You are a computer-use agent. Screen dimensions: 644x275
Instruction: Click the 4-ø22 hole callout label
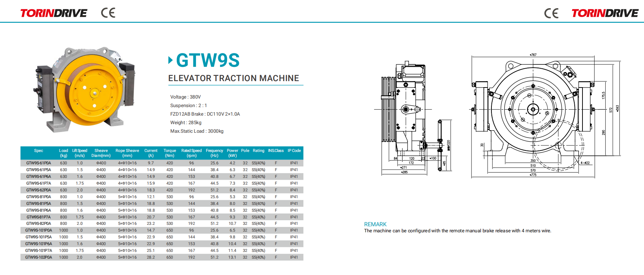tap(585, 163)
